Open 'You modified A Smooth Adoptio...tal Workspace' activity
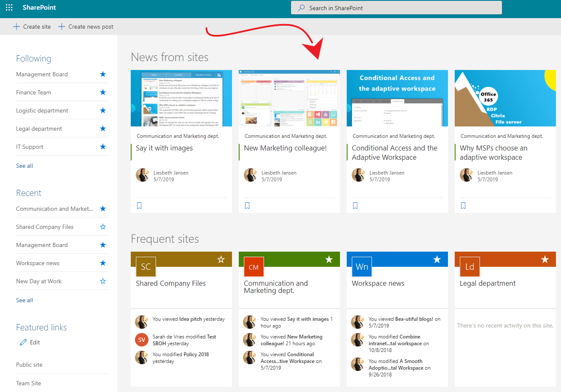Screen dimensions: 561x392 tap(399, 368)
